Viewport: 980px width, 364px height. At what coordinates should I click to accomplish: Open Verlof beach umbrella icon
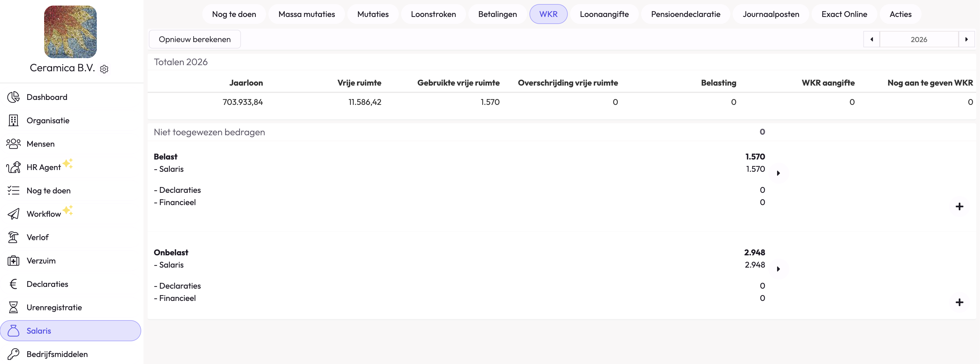click(x=13, y=238)
